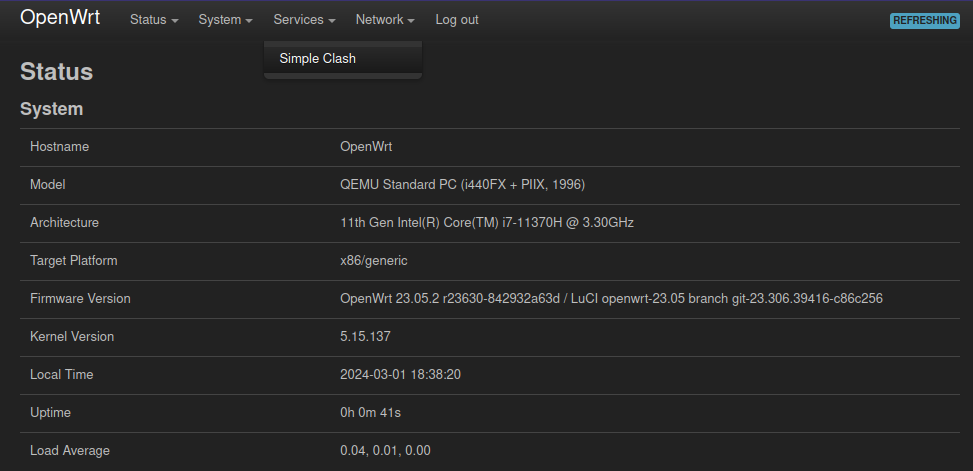Select load average value 0.04, 0.01, 0.00
Viewport: 973px width, 471px height.
tap(385, 451)
